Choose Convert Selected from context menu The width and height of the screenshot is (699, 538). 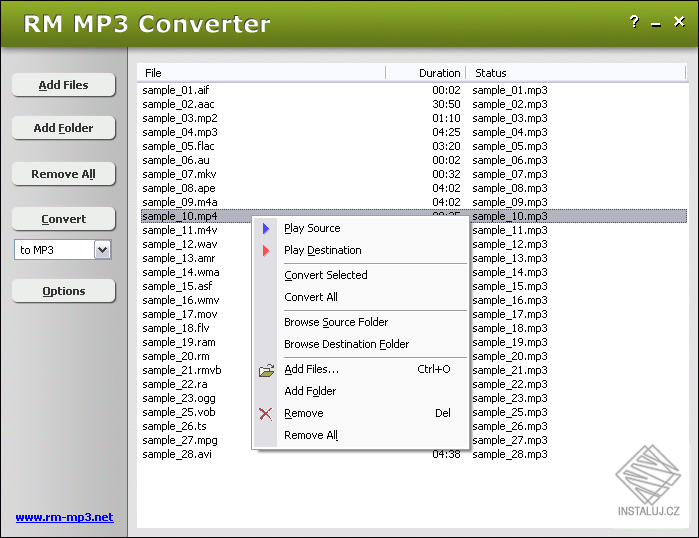coord(326,275)
